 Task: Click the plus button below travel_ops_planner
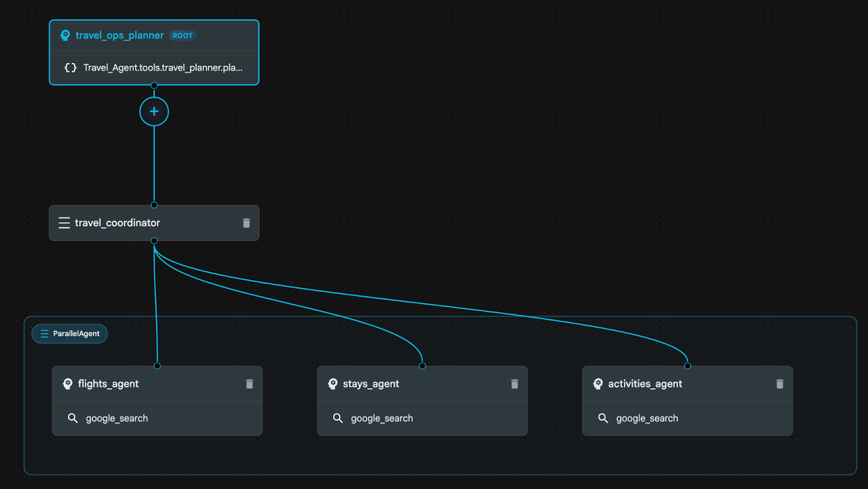(154, 111)
